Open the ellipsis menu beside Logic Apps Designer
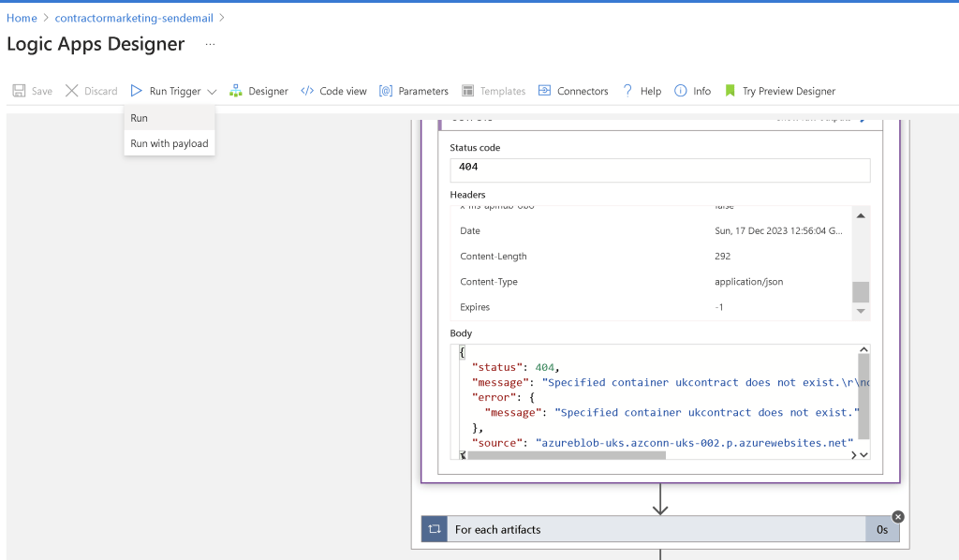The height and width of the screenshot is (560, 959). point(210,45)
